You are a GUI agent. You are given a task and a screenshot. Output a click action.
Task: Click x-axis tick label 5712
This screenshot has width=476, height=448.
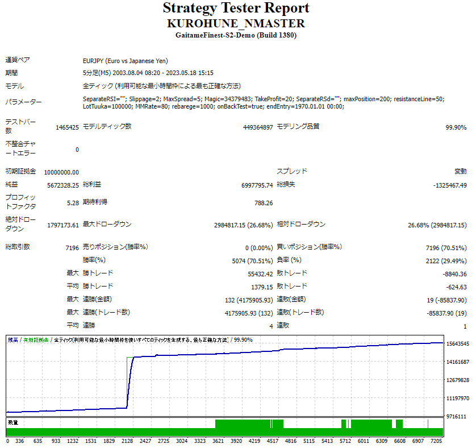[345, 441]
